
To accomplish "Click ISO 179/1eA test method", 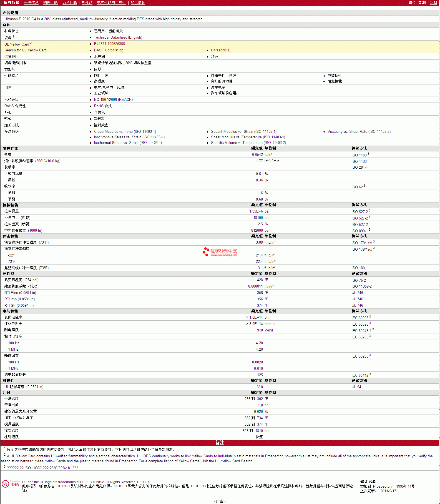I will [x=362, y=243].
